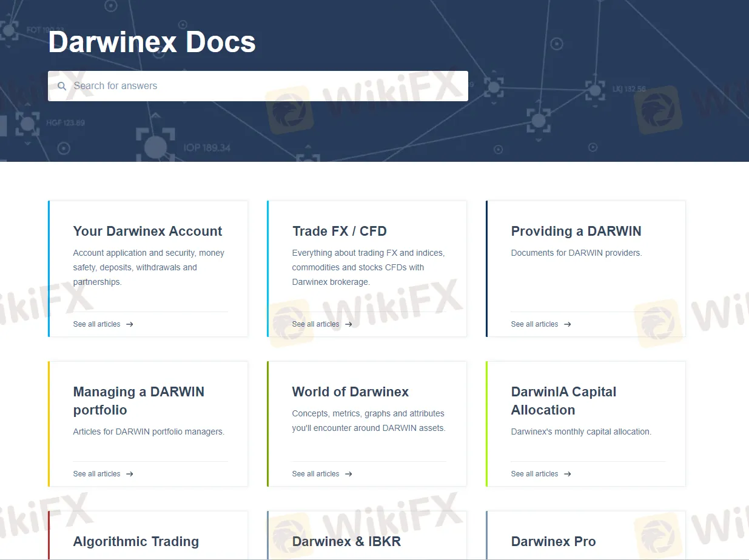Open the Your Darwinex Account heading
Image resolution: width=749 pixels, height=560 pixels.
point(147,231)
